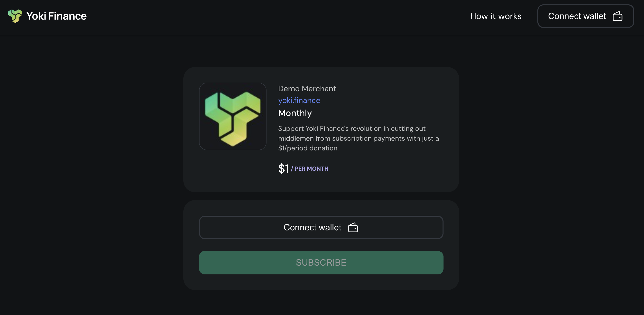Select the Monthly plan title
This screenshot has height=315, width=644.
coord(295,113)
